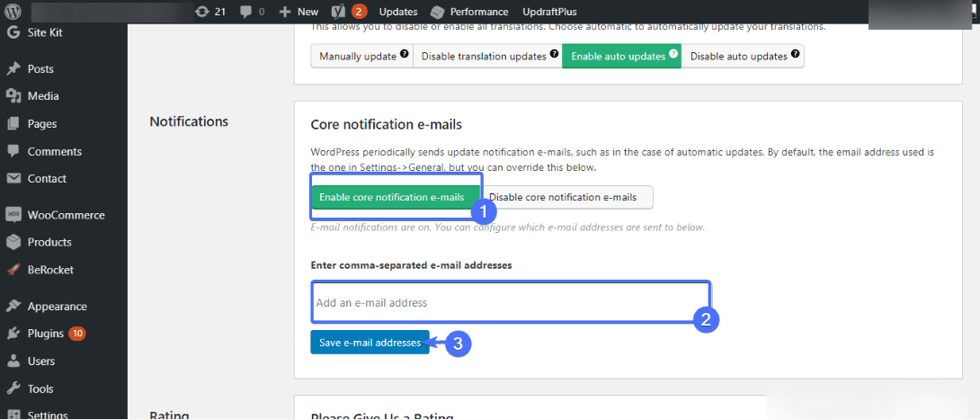Click the Pages sidebar icon
This screenshot has width=980, height=420.
(x=13, y=124)
